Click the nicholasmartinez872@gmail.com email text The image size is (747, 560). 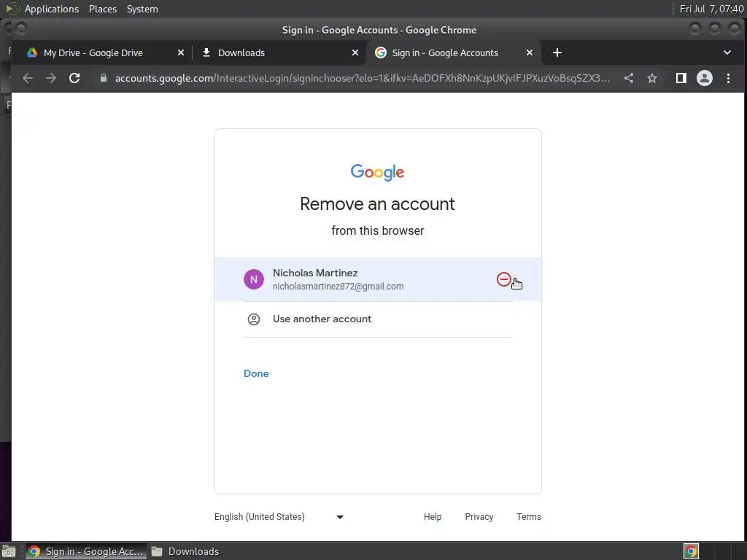(338, 286)
